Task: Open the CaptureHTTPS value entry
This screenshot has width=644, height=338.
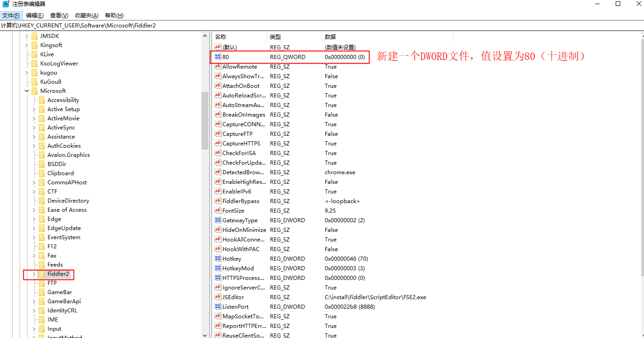Action: [x=239, y=143]
